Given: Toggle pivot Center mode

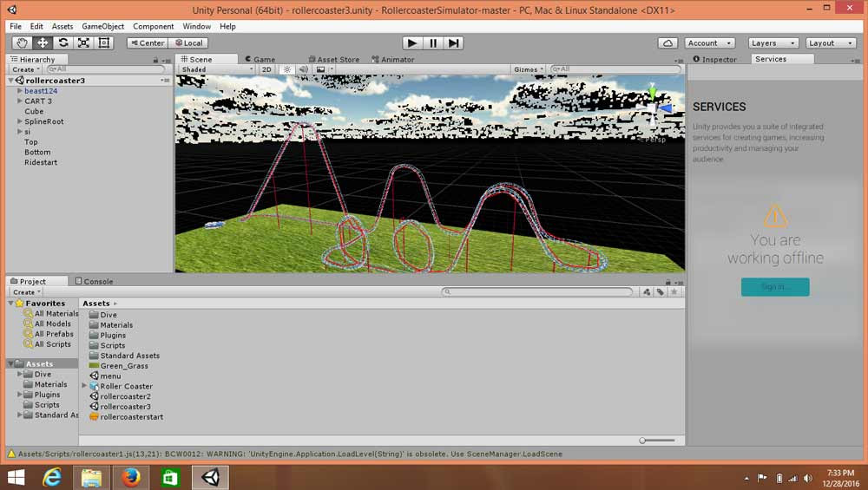Looking at the screenshot, I should (148, 43).
